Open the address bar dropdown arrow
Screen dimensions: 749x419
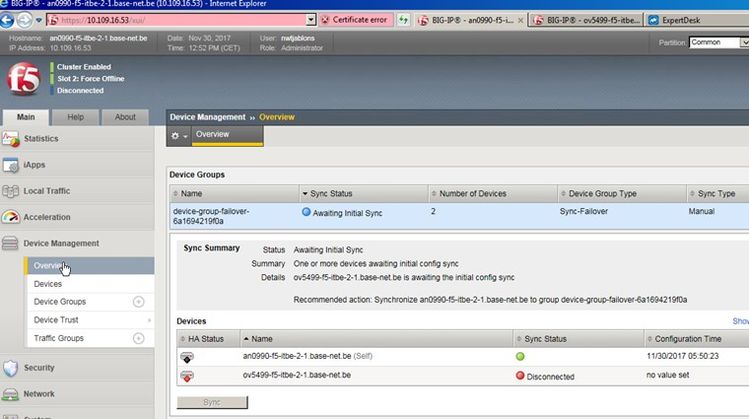click(x=311, y=20)
